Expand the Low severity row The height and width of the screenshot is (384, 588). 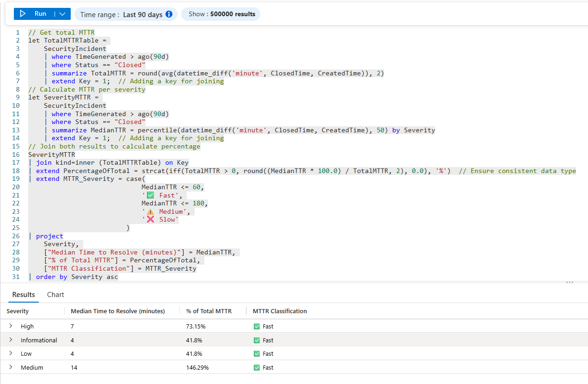coord(11,353)
